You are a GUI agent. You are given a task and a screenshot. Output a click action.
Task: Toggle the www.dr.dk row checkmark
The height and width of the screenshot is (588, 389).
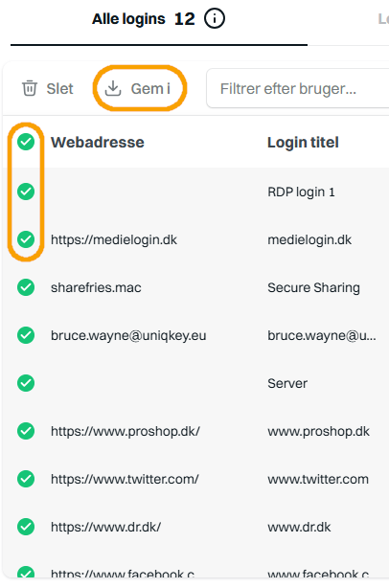[x=26, y=527]
